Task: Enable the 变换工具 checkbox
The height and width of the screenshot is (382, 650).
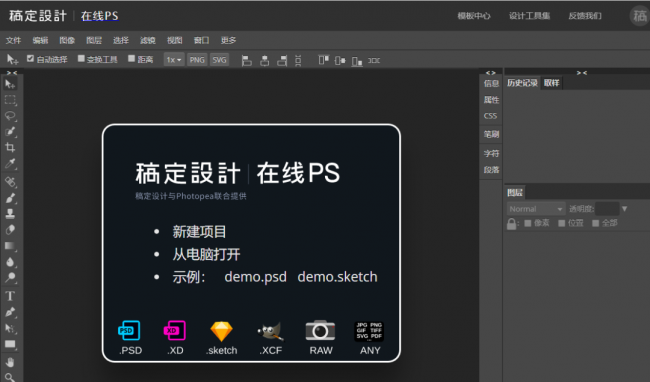Action: pos(81,58)
